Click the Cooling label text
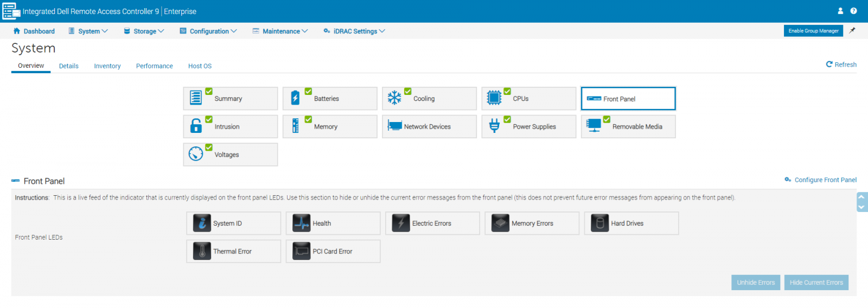868x308 pixels. [424, 99]
